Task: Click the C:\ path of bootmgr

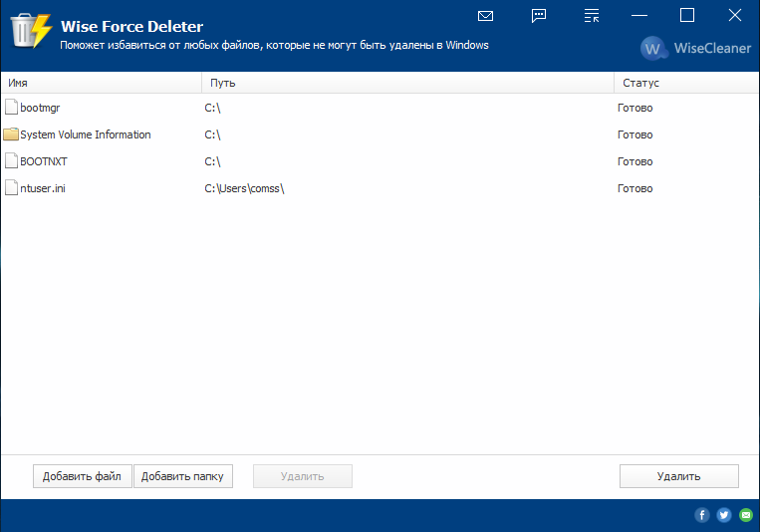Action: click(x=212, y=108)
